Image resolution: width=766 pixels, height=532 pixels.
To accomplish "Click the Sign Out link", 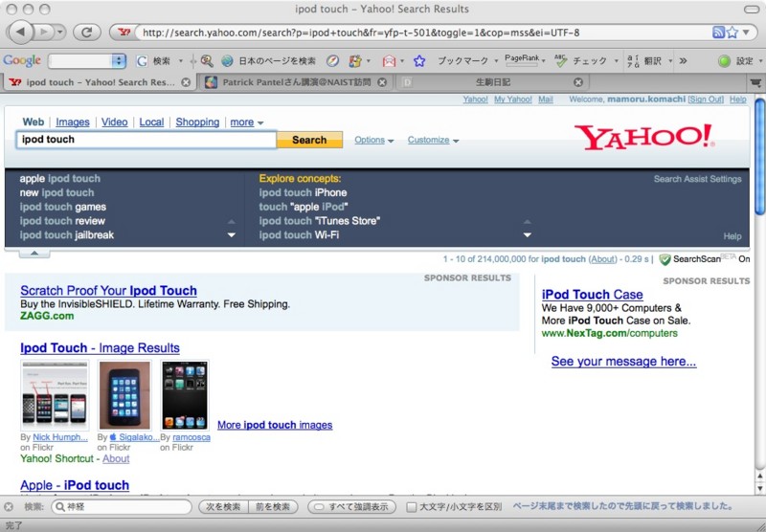I will pos(706,100).
